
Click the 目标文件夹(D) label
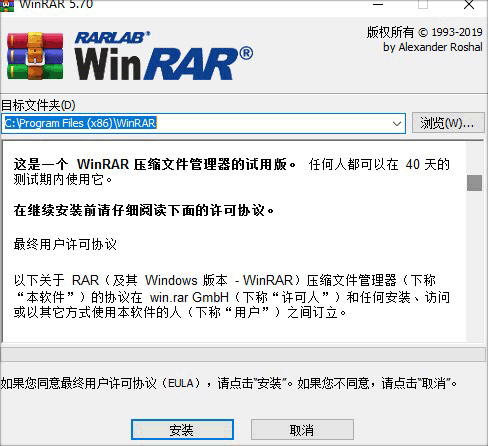38,105
